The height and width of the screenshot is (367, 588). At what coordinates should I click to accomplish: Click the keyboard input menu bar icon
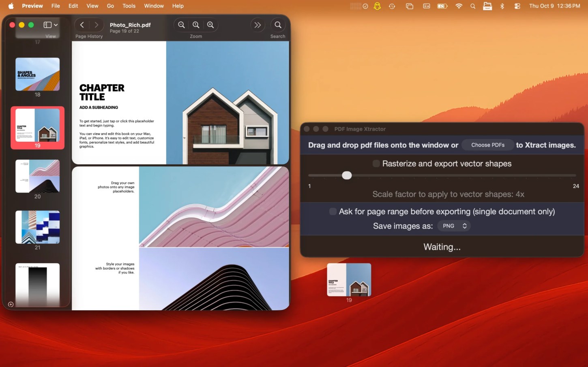[427, 6]
